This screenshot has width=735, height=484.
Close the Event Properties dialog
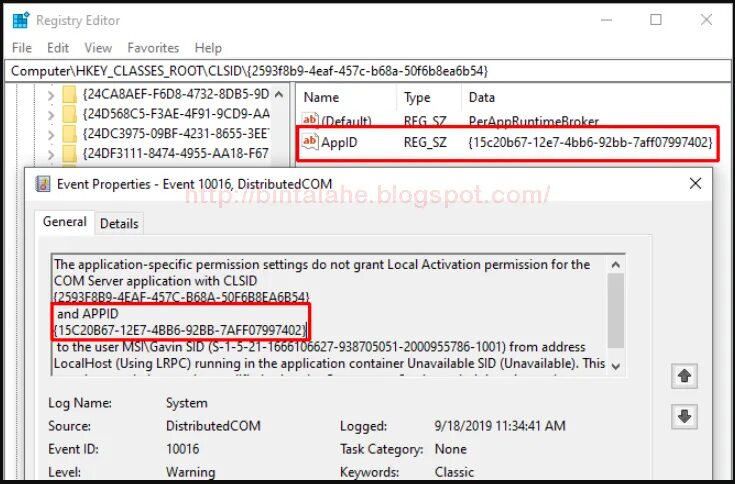tap(695, 184)
